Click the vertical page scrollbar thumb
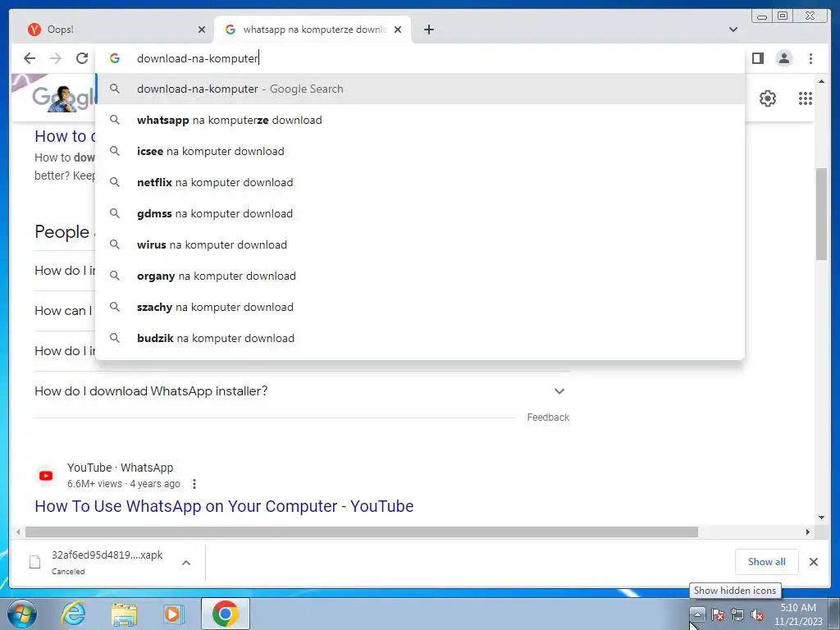Viewport: 840px width, 630px height. tap(822, 214)
